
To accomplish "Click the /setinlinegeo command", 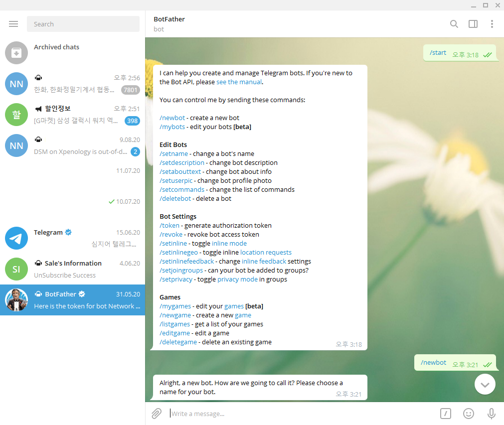I will coord(178,253).
